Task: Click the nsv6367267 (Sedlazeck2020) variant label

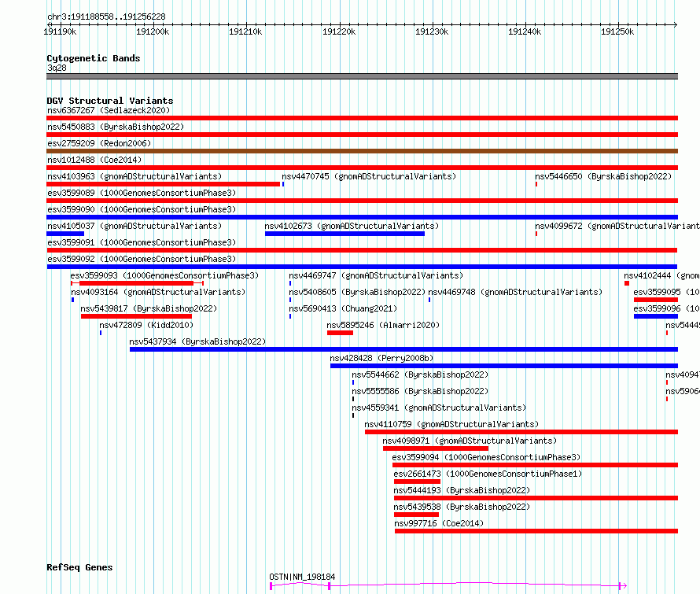Action: click(109, 110)
